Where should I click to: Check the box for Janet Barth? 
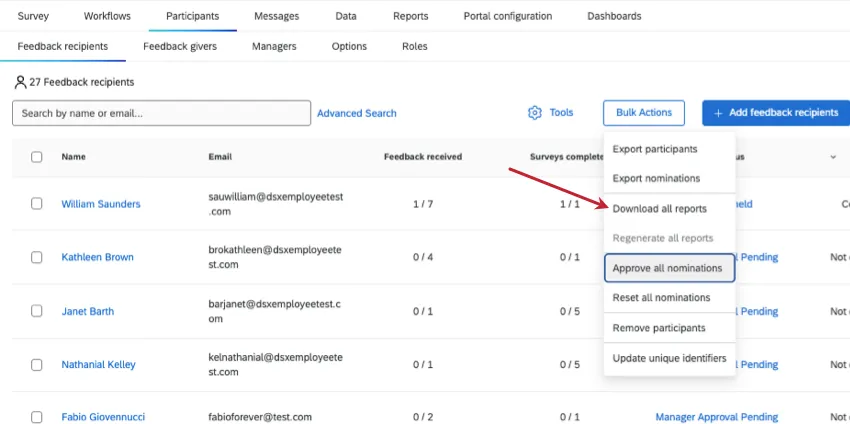coord(36,311)
